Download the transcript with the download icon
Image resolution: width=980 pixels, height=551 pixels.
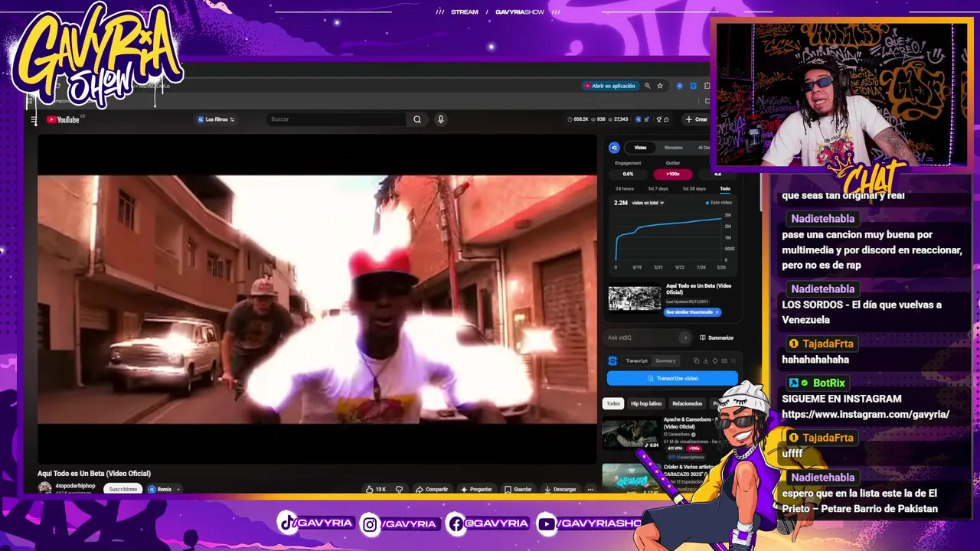(x=706, y=360)
